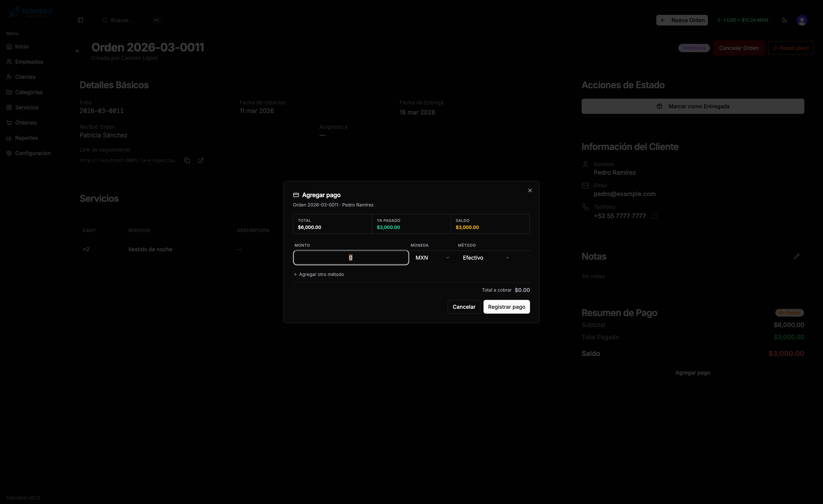Close the Agregar pago dialog
Image resolution: width=823 pixels, height=504 pixels.
click(530, 190)
